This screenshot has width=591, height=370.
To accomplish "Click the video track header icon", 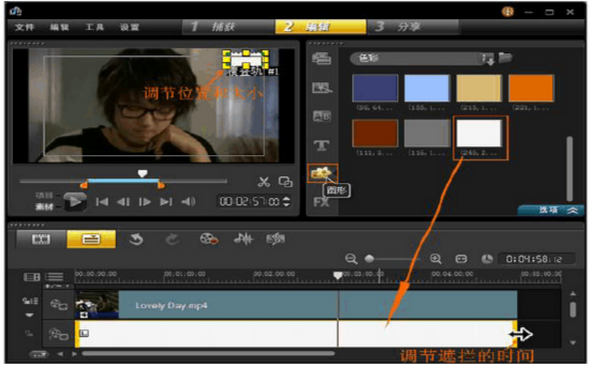I will [x=59, y=304].
